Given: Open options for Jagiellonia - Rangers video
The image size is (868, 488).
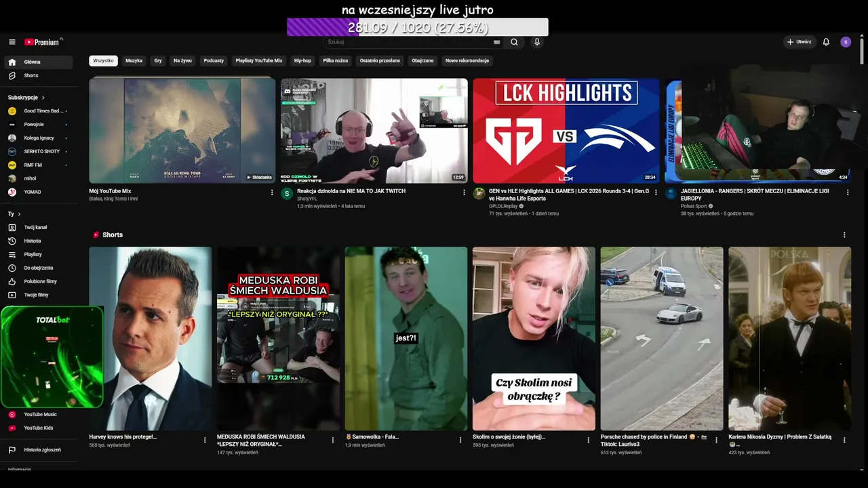Looking at the screenshot, I should click(848, 192).
